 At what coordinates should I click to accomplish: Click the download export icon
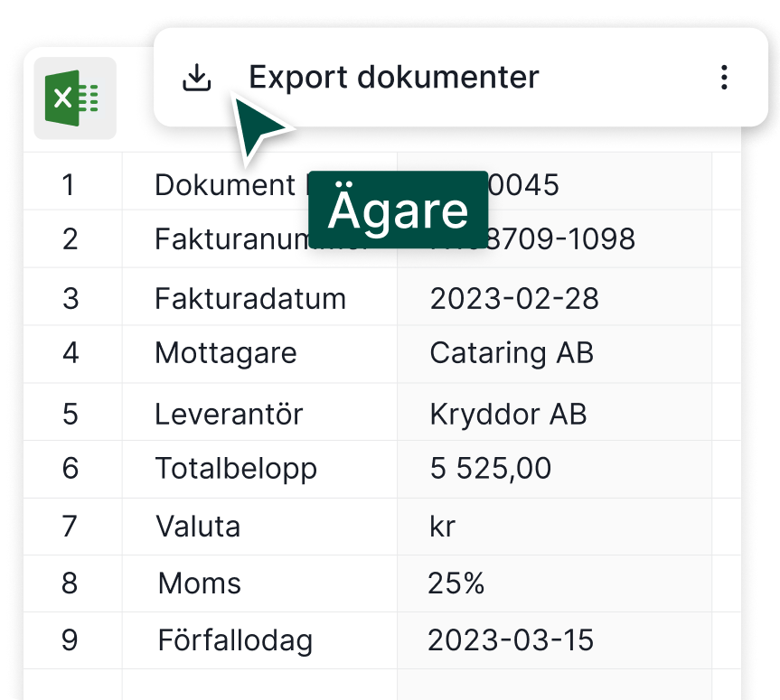tap(196, 79)
